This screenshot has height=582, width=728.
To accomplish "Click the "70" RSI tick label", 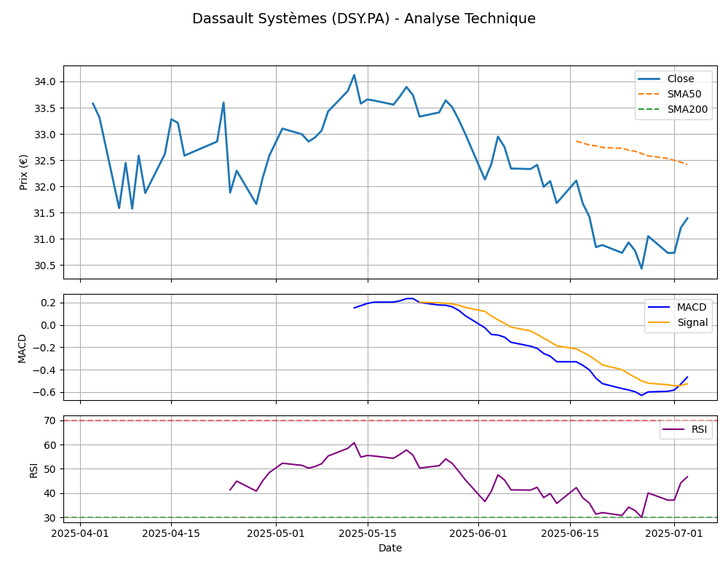I will [50, 421].
